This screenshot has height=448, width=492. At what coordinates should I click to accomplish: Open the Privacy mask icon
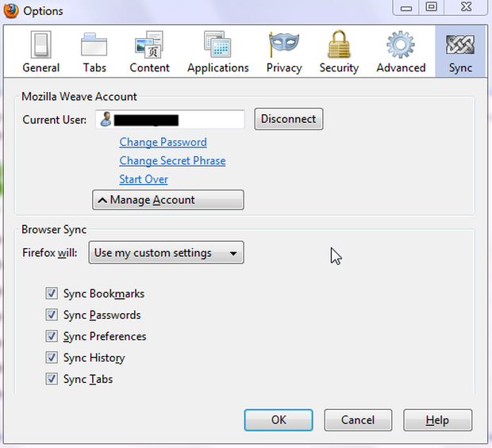(x=283, y=45)
